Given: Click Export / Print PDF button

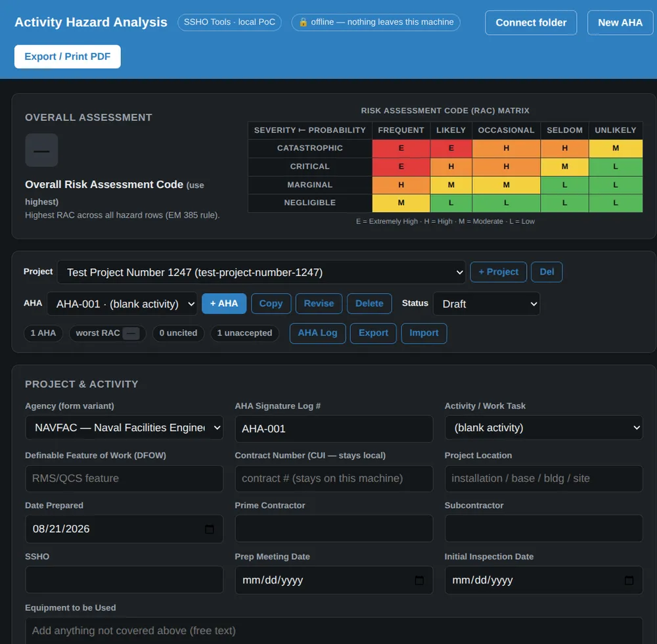Looking at the screenshot, I should pos(68,57).
